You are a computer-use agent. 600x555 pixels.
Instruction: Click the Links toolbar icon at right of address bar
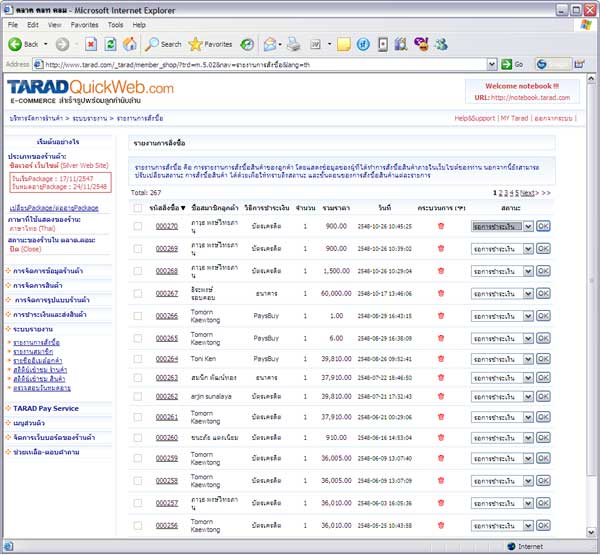pos(579,64)
